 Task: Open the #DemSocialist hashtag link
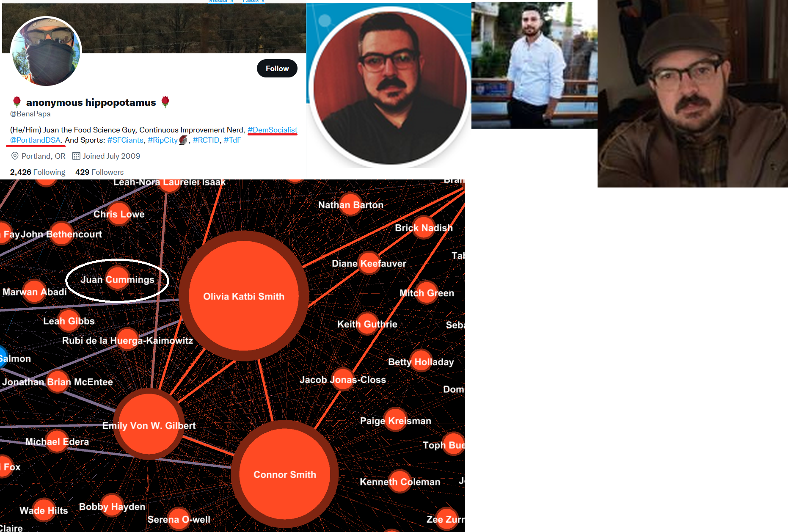(x=273, y=130)
